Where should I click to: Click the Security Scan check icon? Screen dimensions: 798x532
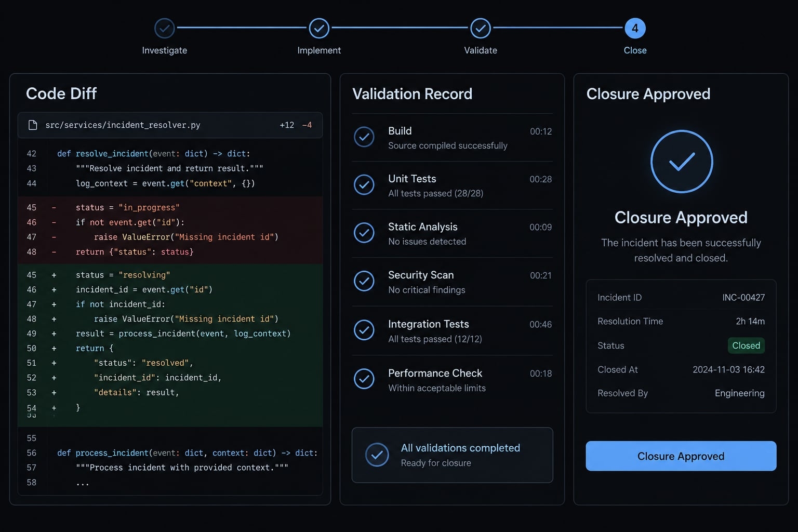[x=364, y=281]
